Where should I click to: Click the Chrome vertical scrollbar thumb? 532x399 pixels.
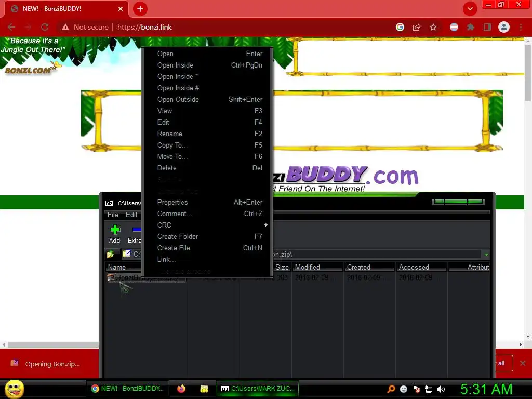click(528, 72)
